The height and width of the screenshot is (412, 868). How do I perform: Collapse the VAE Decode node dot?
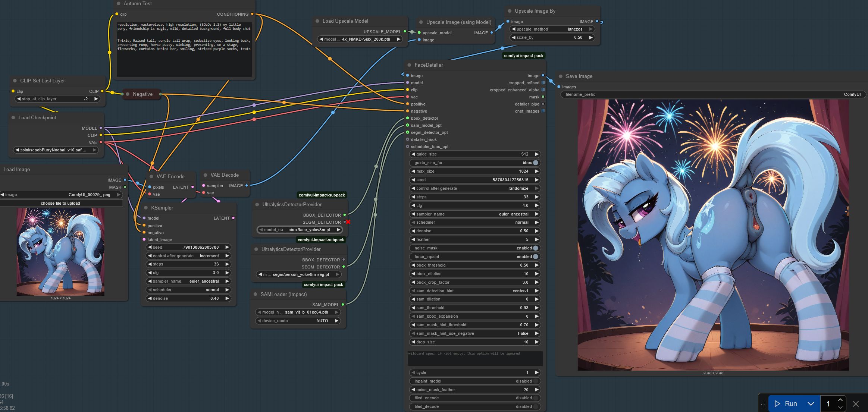(x=205, y=175)
